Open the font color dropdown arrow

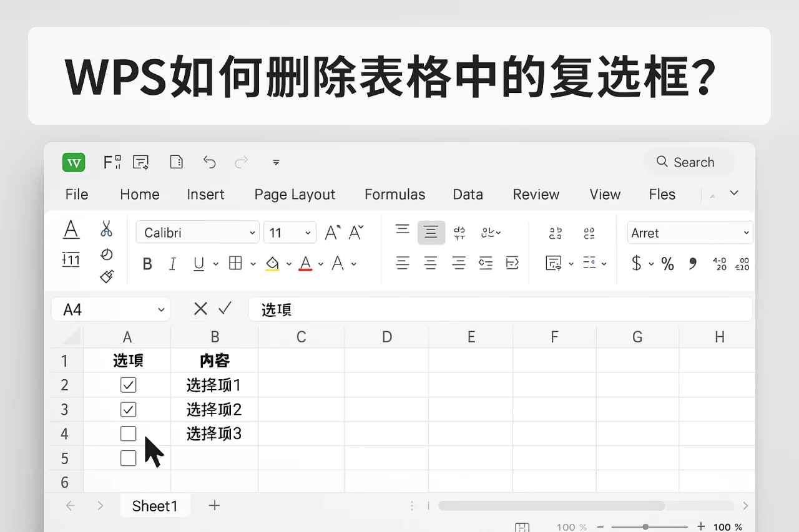pyautogui.click(x=320, y=264)
